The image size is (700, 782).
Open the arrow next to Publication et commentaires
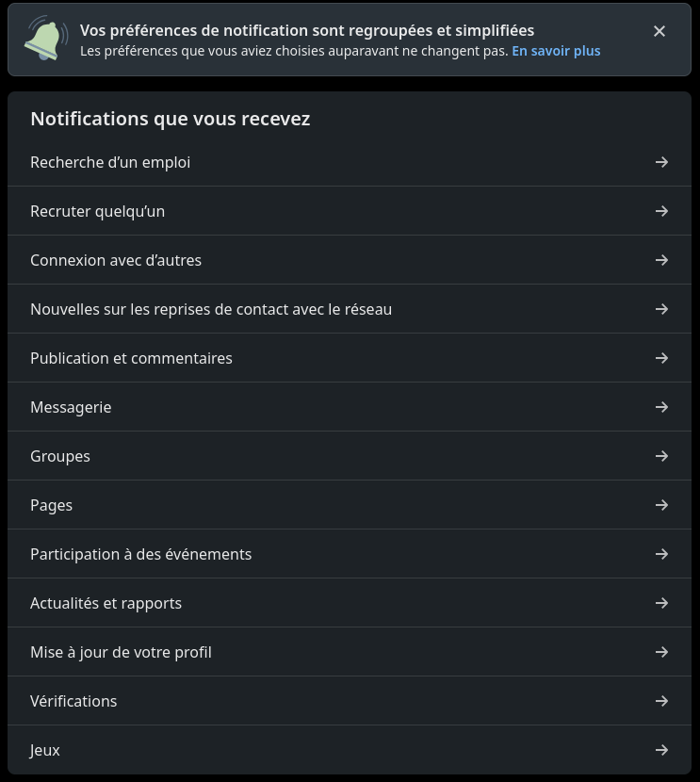(x=662, y=358)
